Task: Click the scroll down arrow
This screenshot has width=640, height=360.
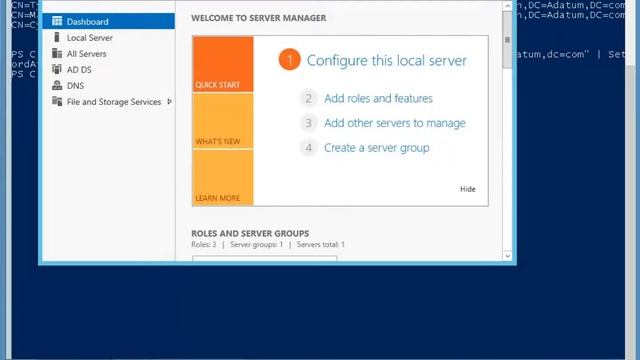Action: coord(507,256)
